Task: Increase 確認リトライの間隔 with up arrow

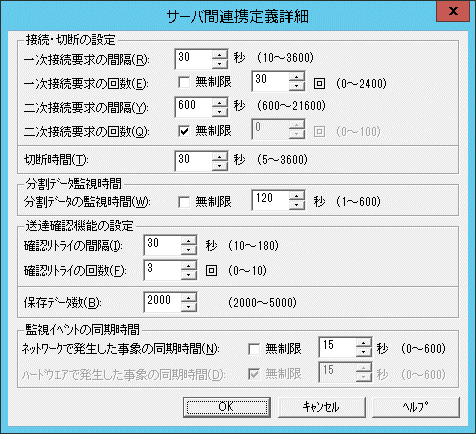Action: point(189,240)
